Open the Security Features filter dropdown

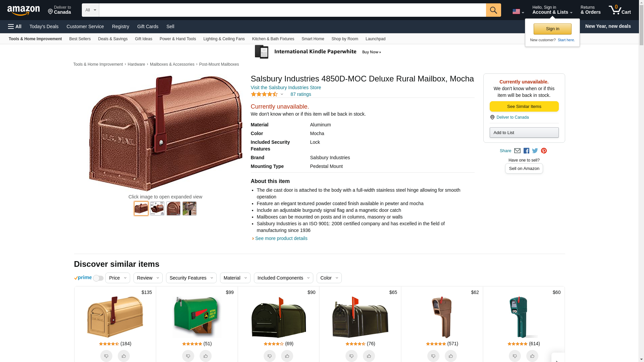(191, 278)
